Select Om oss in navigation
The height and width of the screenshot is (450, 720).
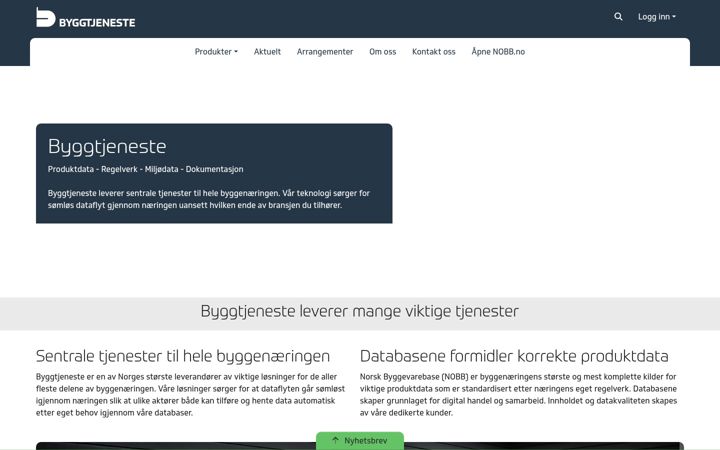click(382, 52)
